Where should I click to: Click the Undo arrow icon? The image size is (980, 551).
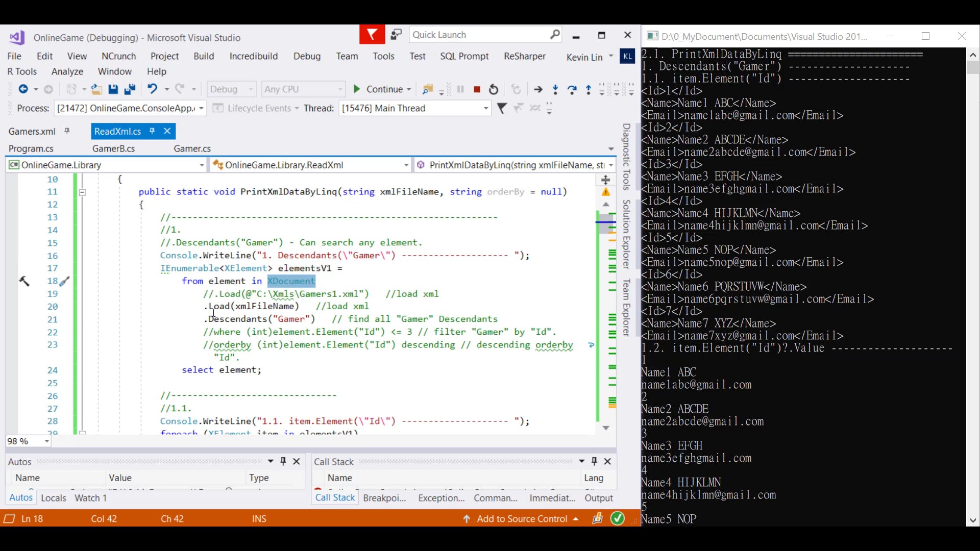pyautogui.click(x=152, y=89)
